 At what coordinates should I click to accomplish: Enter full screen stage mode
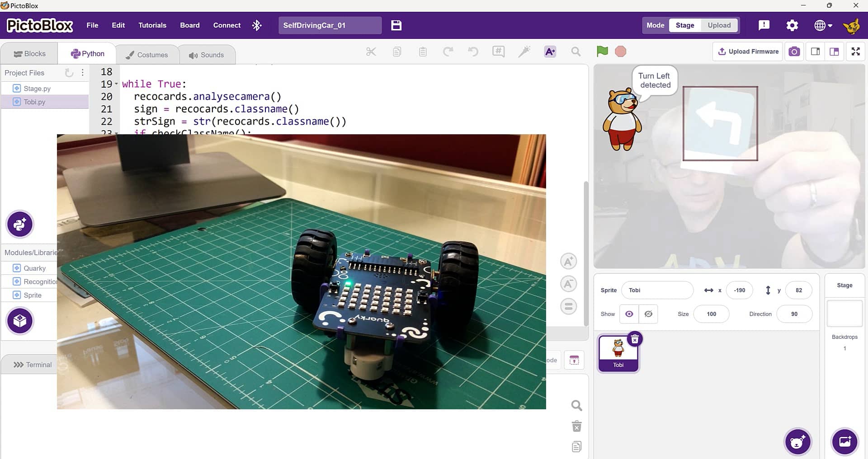856,52
